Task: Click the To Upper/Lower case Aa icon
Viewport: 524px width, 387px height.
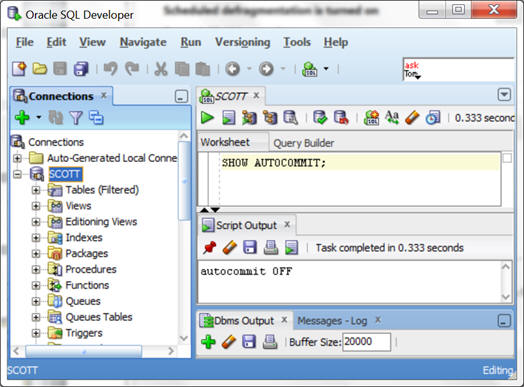Action: pyautogui.click(x=392, y=118)
